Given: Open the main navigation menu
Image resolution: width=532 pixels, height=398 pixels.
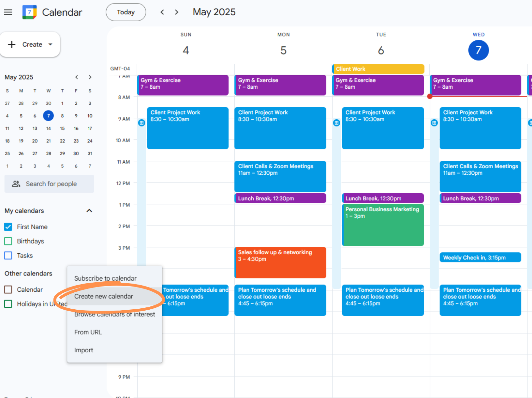Looking at the screenshot, I should [8, 12].
